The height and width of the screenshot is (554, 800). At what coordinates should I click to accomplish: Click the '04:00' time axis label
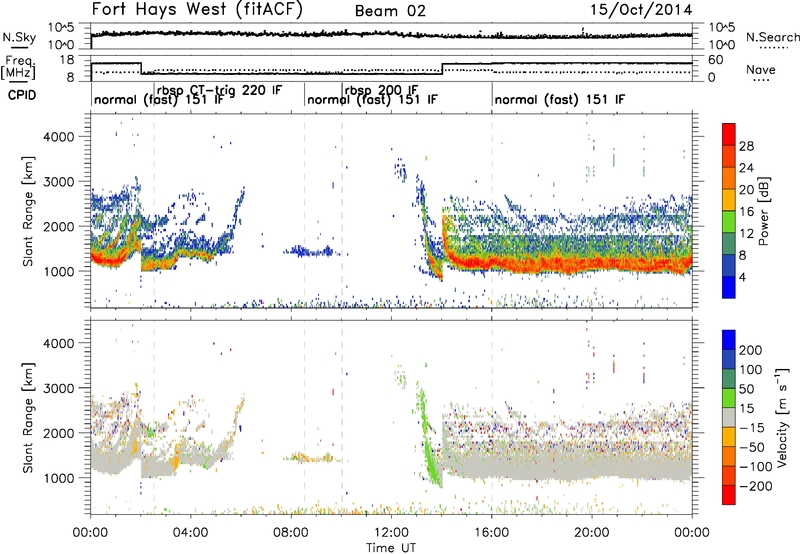click(190, 533)
